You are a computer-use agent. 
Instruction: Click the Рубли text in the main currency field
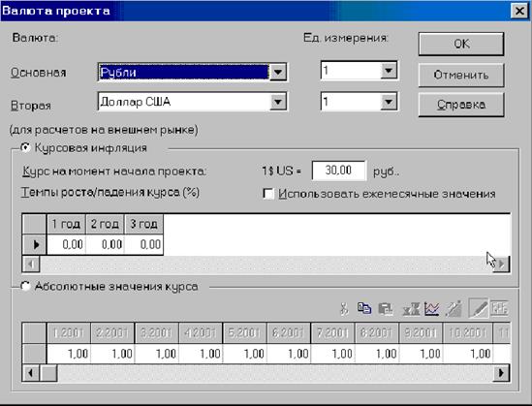click(118, 73)
